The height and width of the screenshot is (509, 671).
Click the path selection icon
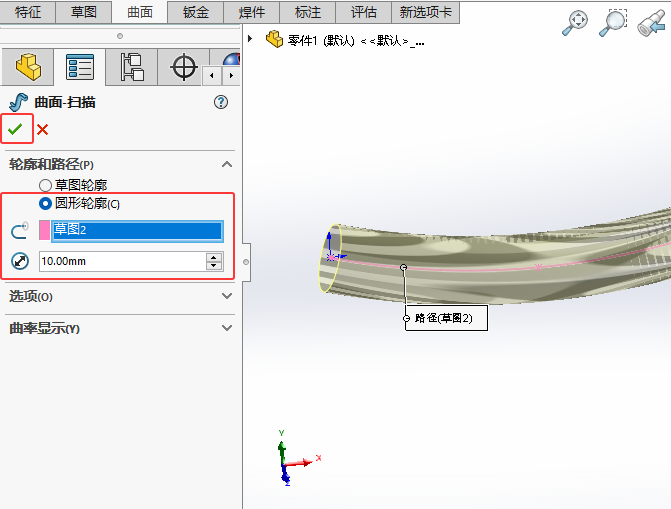[x=20, y=230]
